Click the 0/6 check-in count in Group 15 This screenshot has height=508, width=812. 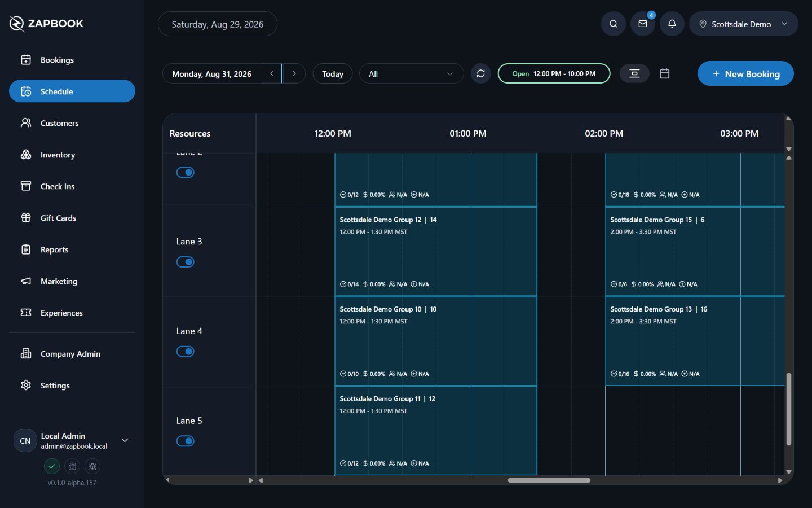tap(619, 284)
